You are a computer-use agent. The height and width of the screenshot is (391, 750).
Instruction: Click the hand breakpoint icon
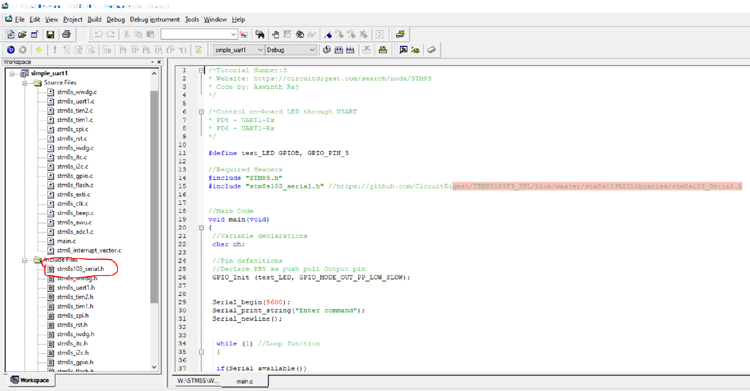click(276, 34)
